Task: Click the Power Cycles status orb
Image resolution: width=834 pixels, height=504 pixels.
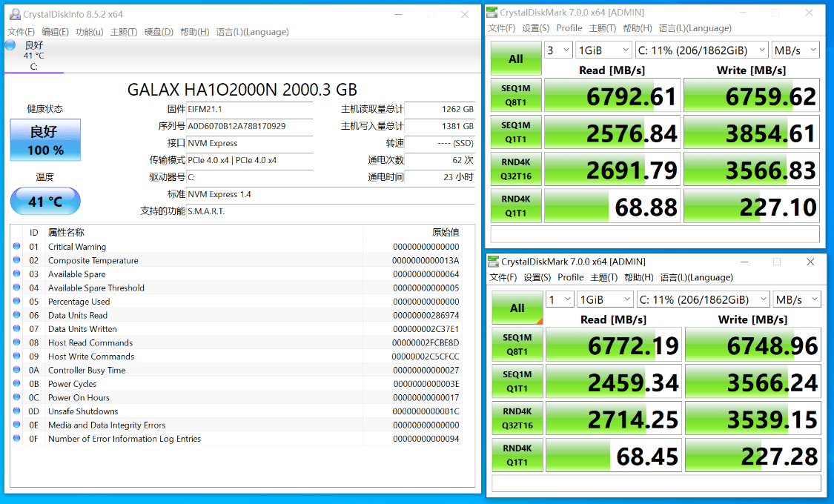Action: [17, 383]
